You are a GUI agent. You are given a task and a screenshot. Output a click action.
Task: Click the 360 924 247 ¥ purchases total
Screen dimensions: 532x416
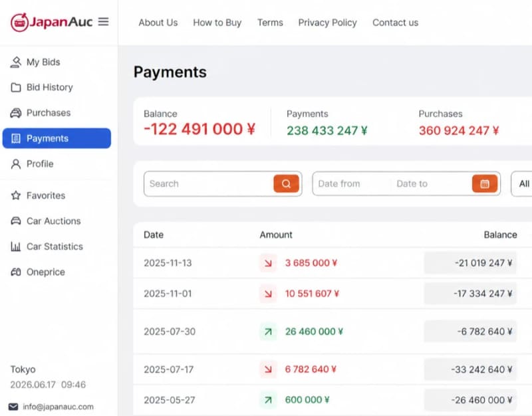(x=459, y=130)
